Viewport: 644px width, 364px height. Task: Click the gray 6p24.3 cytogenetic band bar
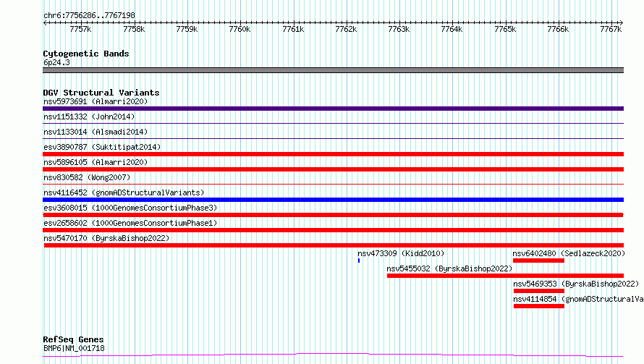tap(333, 70)
